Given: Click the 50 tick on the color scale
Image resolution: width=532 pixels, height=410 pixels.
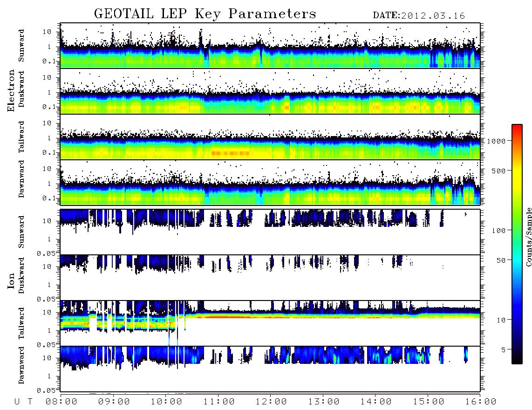Looking at the screenshot, I should point(501,260).
